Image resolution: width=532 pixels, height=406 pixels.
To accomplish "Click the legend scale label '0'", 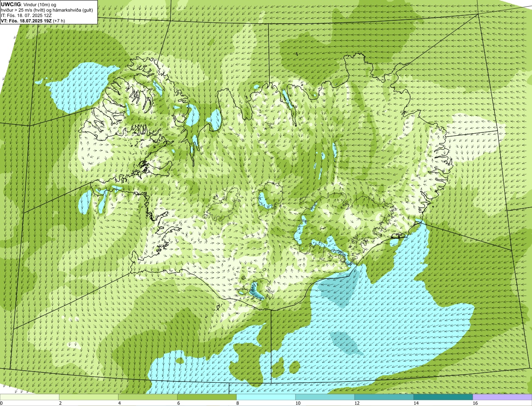I will point(1,403).
